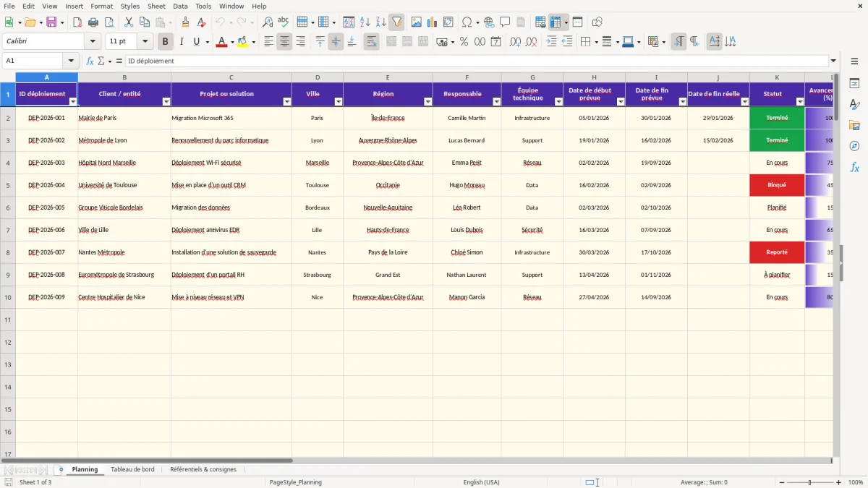Image resolution: width=868 pixels, height=488 pixels.
Task: Switch to Tableau de bord sheet tab
Action: pyautogui.click(x=132, y=470)
